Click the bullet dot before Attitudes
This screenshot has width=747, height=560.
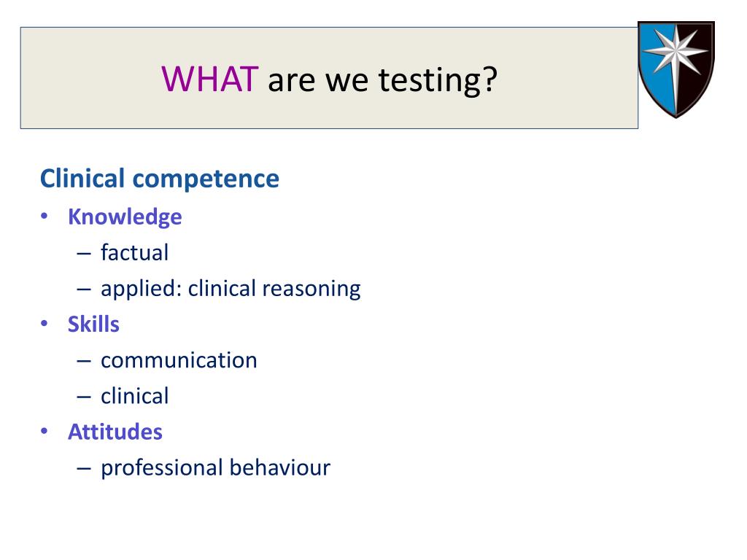44,432
